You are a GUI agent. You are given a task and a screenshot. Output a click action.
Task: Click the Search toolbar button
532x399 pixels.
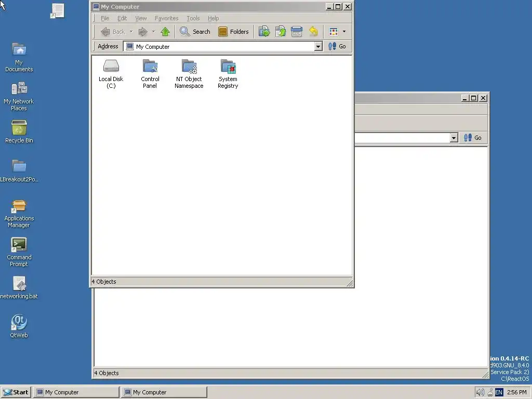tap(195, 32)
